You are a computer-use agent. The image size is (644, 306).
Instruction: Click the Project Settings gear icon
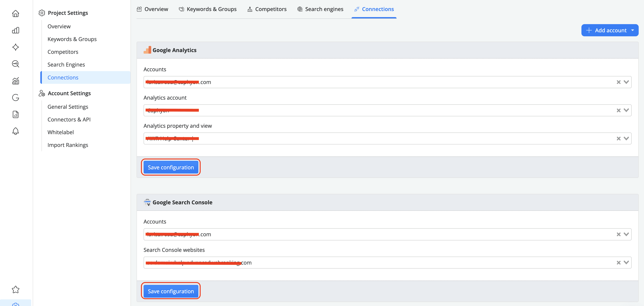tap(42, 13)
